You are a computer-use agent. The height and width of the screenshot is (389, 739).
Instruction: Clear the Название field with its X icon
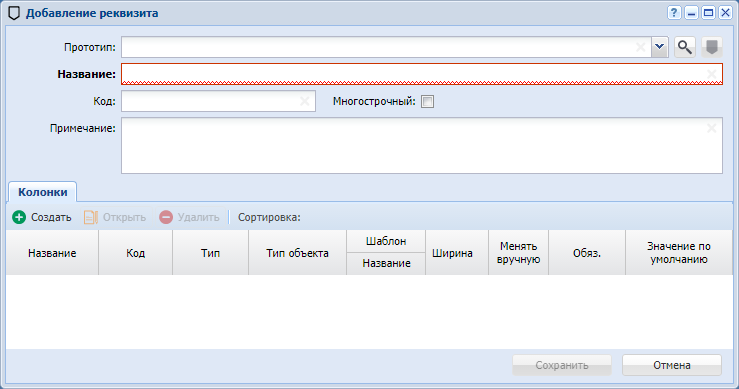(x=712, y=74)
